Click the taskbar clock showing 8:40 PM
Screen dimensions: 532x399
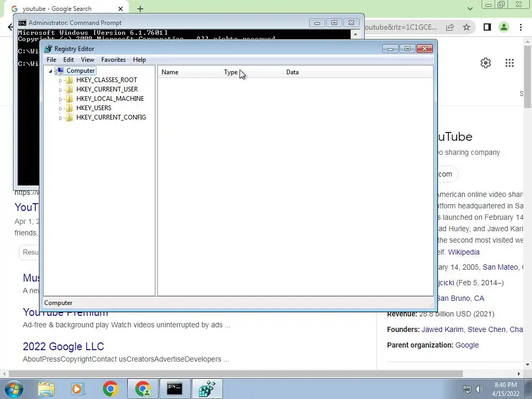(x=506, y=389)
